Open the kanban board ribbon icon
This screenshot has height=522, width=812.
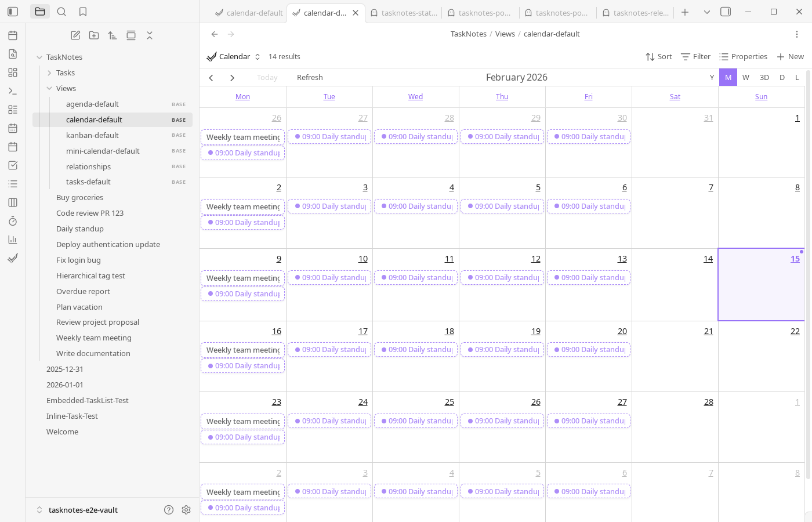[x=13, y=202]
